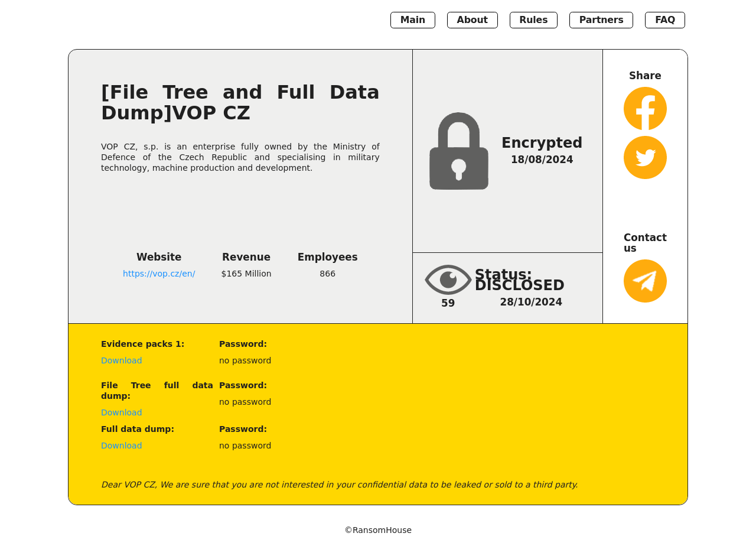
Task: Open the FAQ page
Action: click(x=664, y=20)
